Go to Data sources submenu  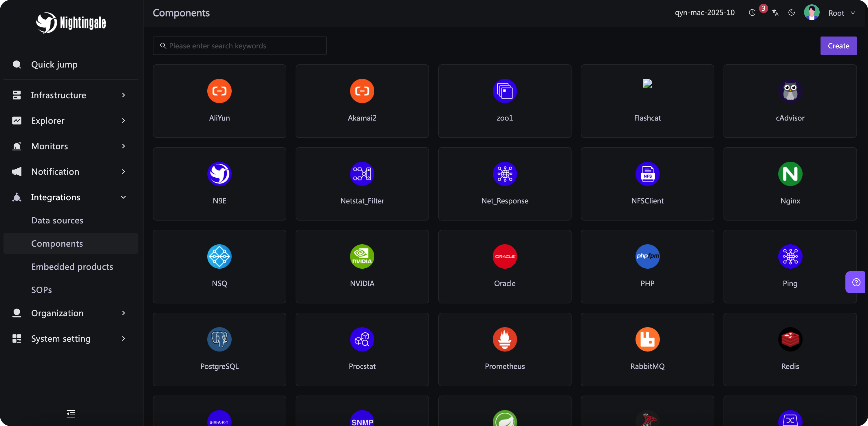coord(57,220)
